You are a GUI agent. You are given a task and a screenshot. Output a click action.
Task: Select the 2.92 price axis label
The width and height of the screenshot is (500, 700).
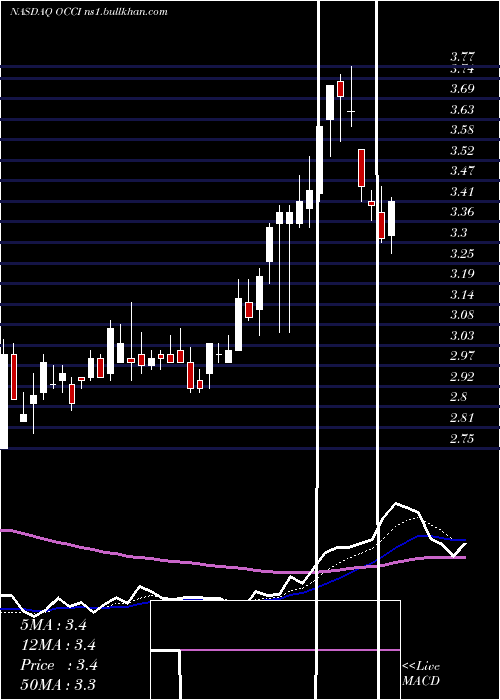click(462, 377)
